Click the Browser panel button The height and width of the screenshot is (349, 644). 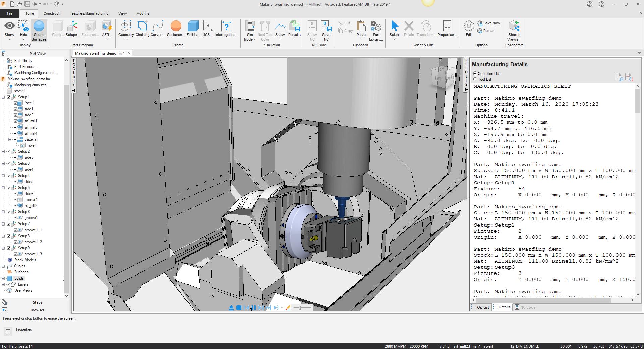pyautogui.click(x=37, y=310)
